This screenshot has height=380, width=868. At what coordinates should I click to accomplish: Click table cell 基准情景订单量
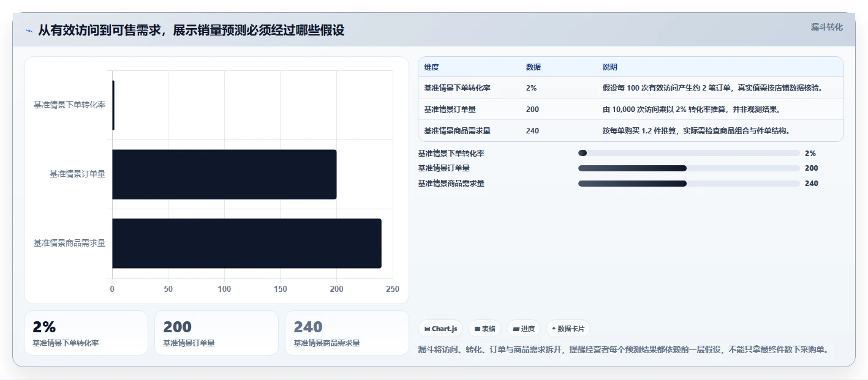(450, 110)
